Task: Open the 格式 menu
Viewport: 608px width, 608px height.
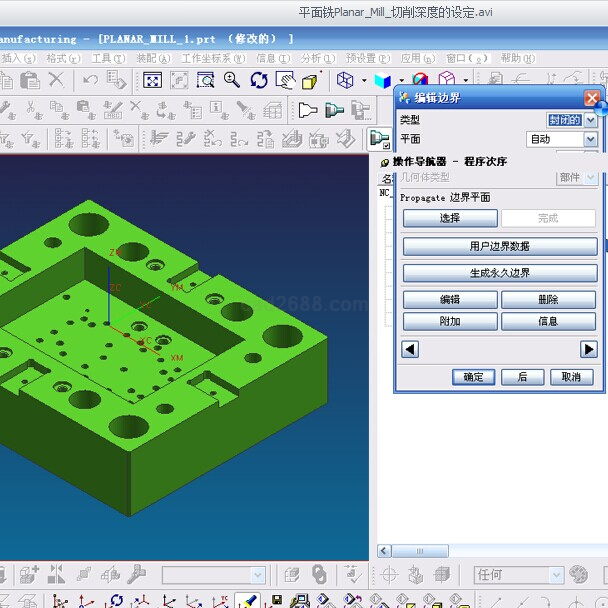Action: coord(59,58)
